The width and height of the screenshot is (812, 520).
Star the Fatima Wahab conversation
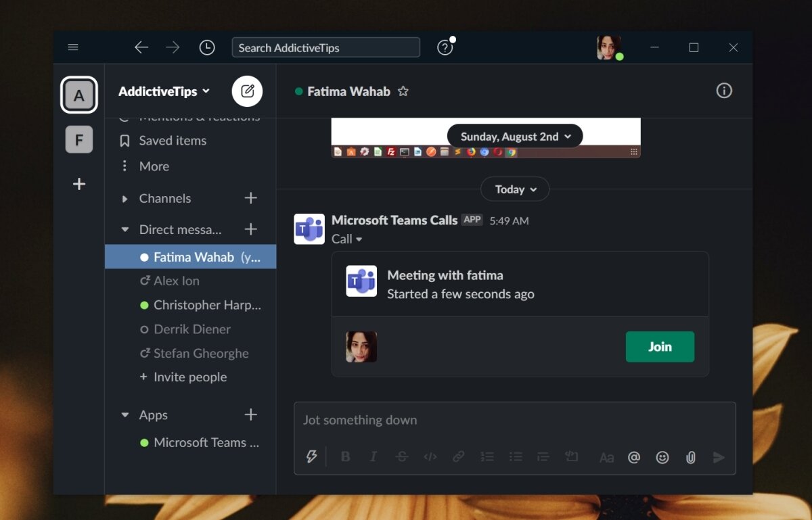click(403, 91)
